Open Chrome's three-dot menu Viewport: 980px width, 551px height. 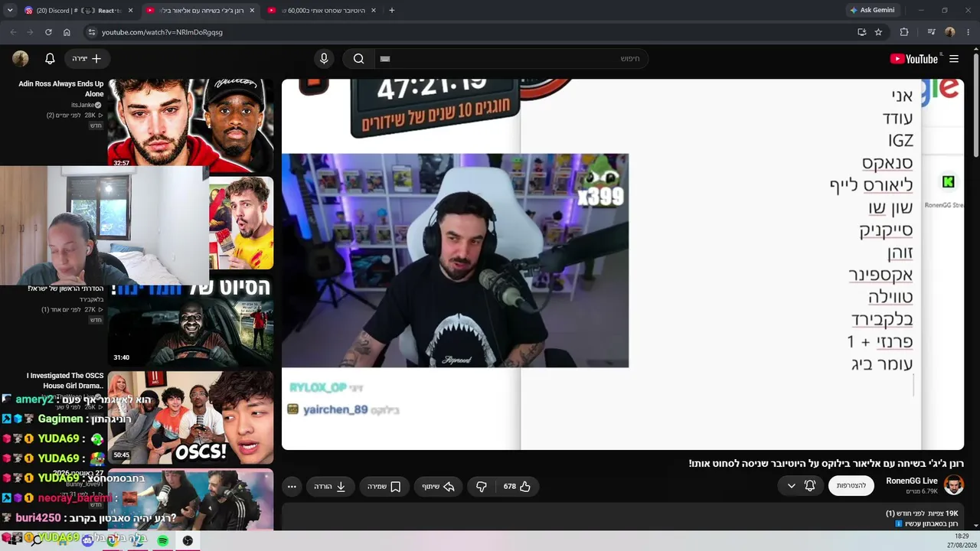click(x=969, y=32)
